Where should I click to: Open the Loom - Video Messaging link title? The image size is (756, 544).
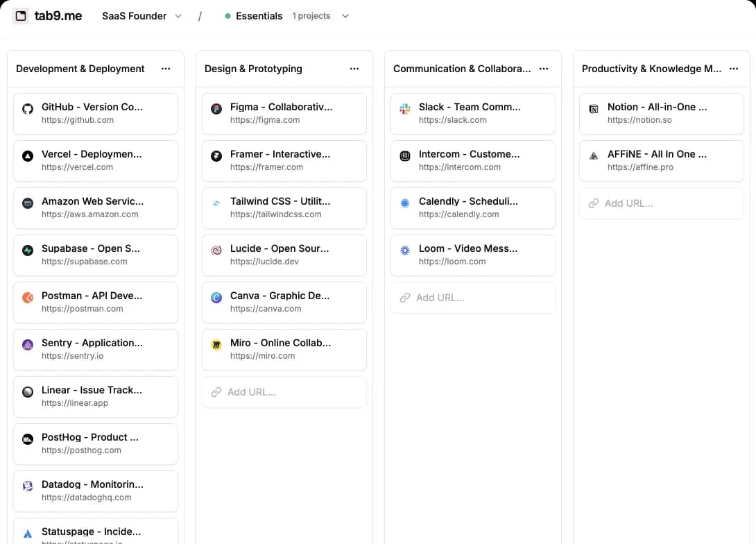(x=468, y=248)
